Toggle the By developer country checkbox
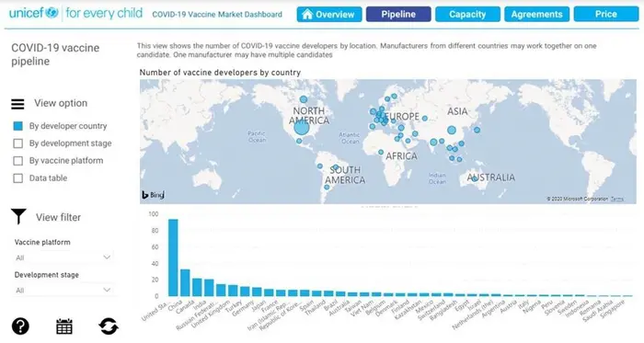This screenshot has width=644, height=343. [x=17, y=126]
